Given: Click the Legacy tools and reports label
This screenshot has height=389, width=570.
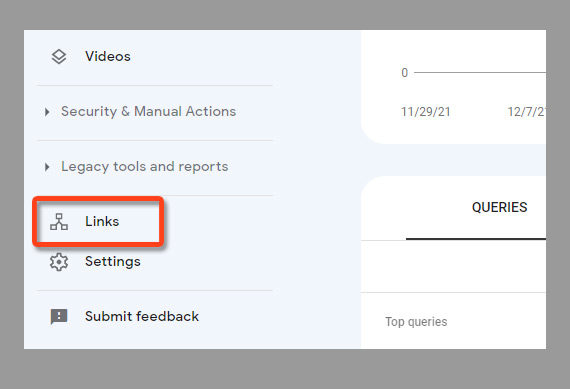Looking at the screenshot, I should click(144, 167).
